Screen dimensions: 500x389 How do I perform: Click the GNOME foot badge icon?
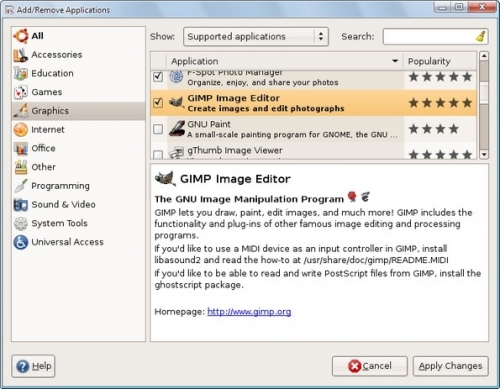[366, 197]
